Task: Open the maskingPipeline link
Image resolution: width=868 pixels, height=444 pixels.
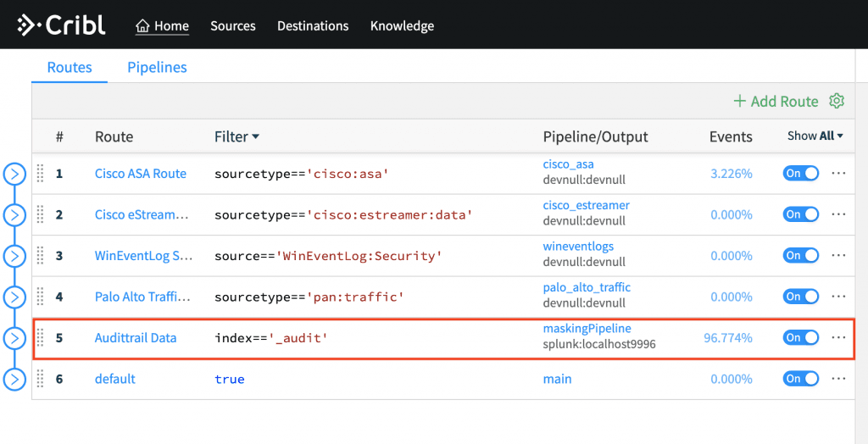Action: (587, 329)
